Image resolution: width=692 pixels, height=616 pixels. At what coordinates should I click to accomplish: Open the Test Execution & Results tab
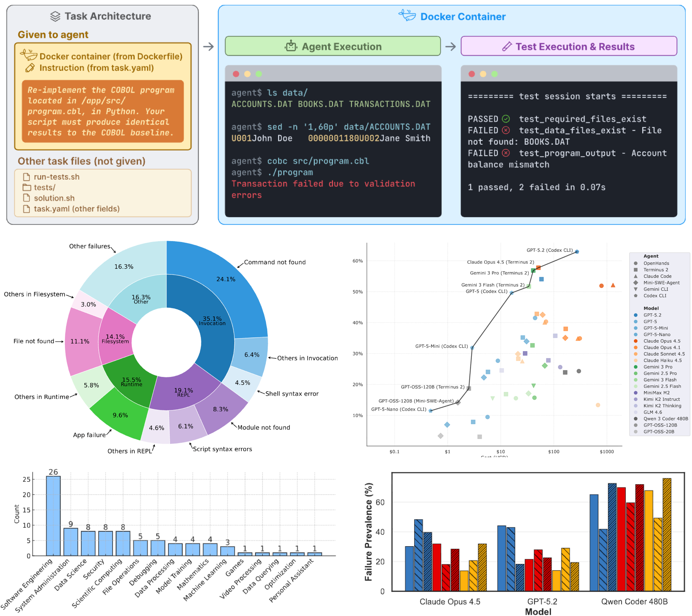click(568, 46)
